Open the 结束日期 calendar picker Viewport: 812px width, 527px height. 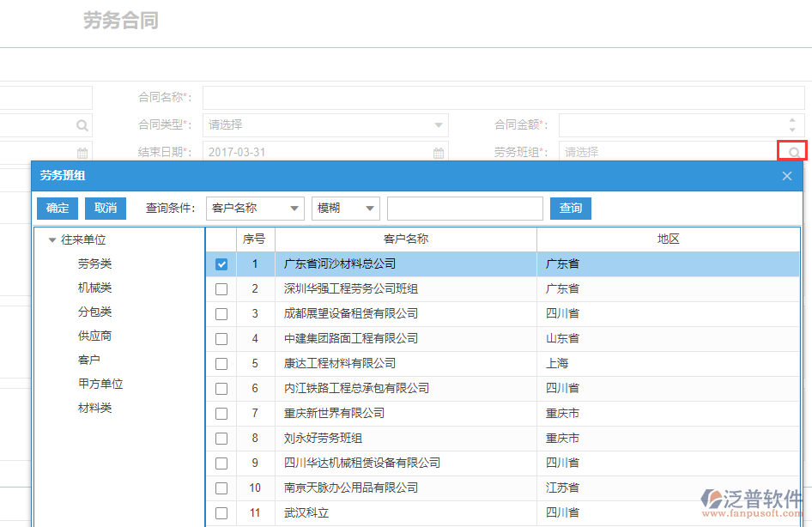click(x=438, y=151)
